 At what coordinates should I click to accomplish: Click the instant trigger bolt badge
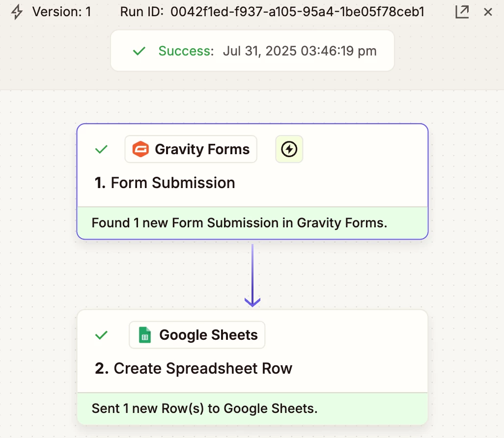[289, 149]
